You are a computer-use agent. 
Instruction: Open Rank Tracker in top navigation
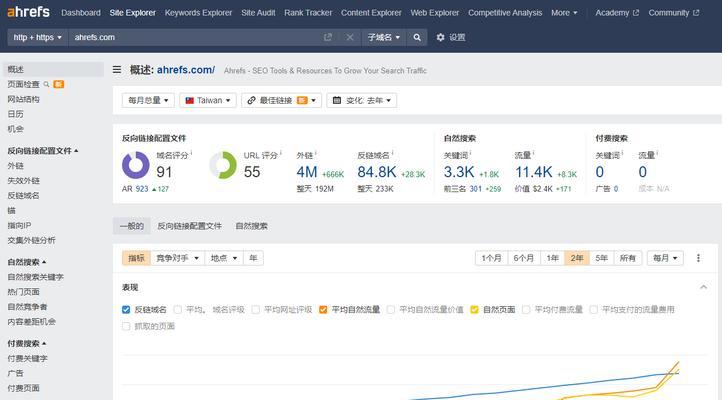(308, 13)
